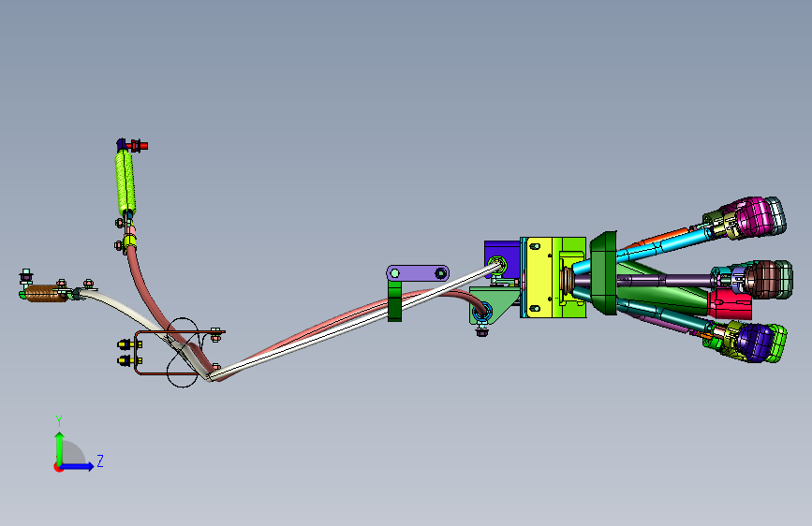Select the crimson red block near connectors
Screen dimensions: 812x526
tap(731, 304)
